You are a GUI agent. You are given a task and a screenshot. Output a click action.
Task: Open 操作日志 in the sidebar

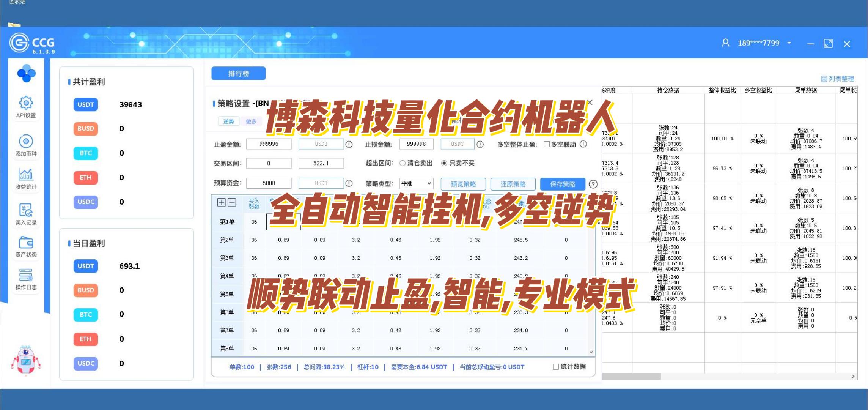(26, 279)
